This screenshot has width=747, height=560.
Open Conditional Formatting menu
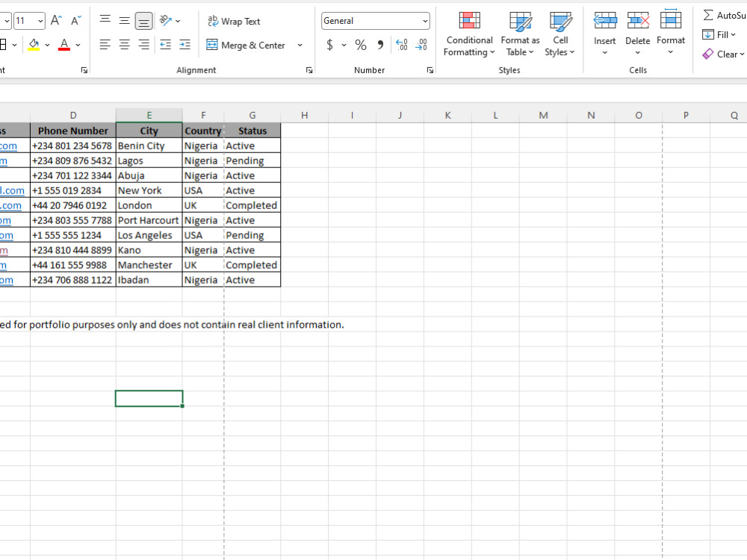469,34
